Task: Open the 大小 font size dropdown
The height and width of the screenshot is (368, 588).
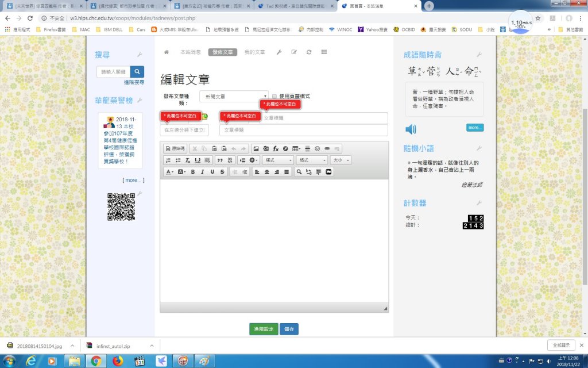Action: coord(341,160)
